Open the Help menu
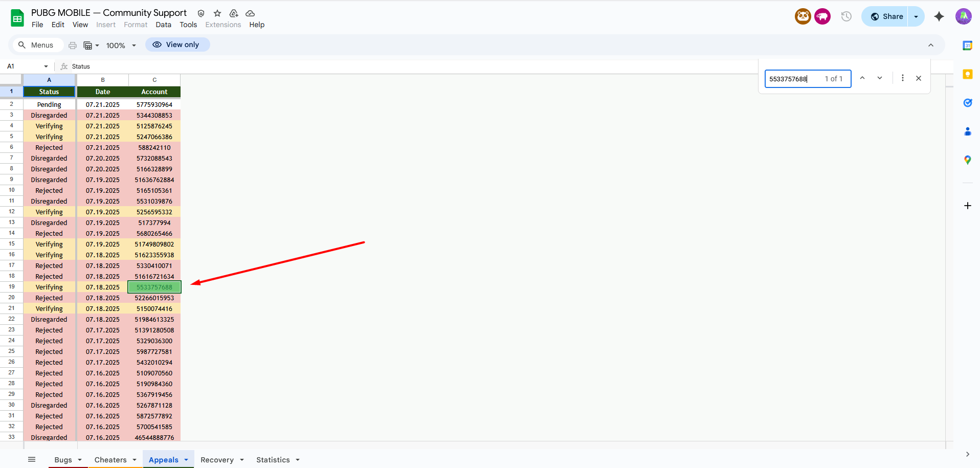This screenshot has width=980, height=468. point(257,25)
